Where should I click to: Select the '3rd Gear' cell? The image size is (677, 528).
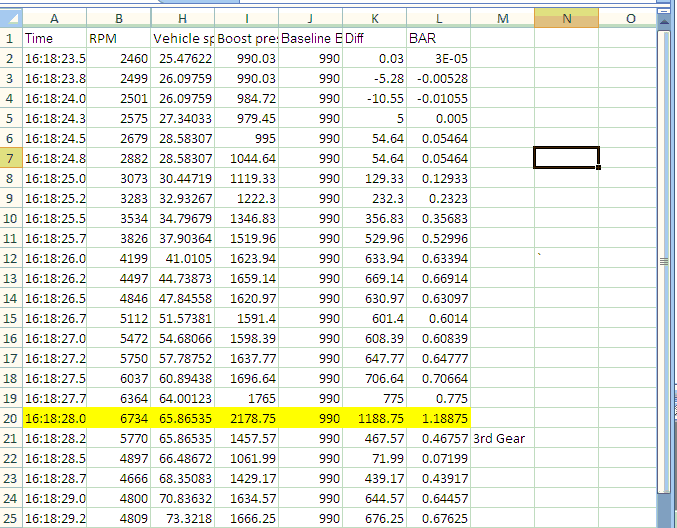click(502, 438)
